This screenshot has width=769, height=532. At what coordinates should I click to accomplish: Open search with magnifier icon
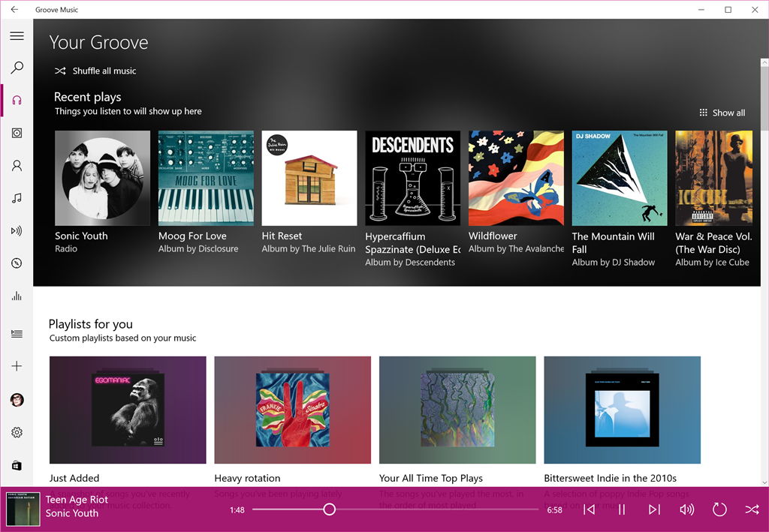(x=17, y=68)
